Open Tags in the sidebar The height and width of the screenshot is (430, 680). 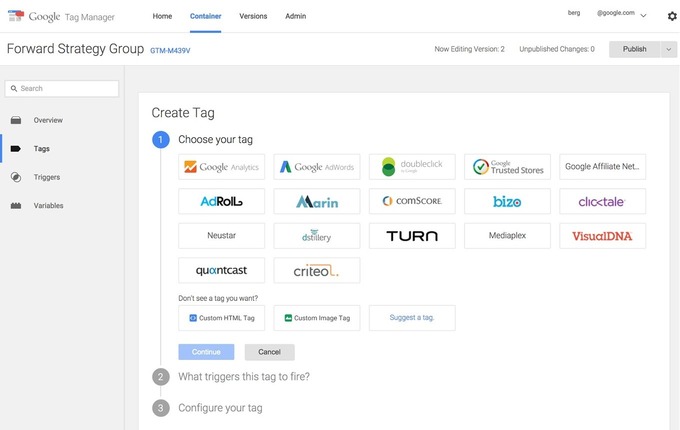(x=42, y=149)
